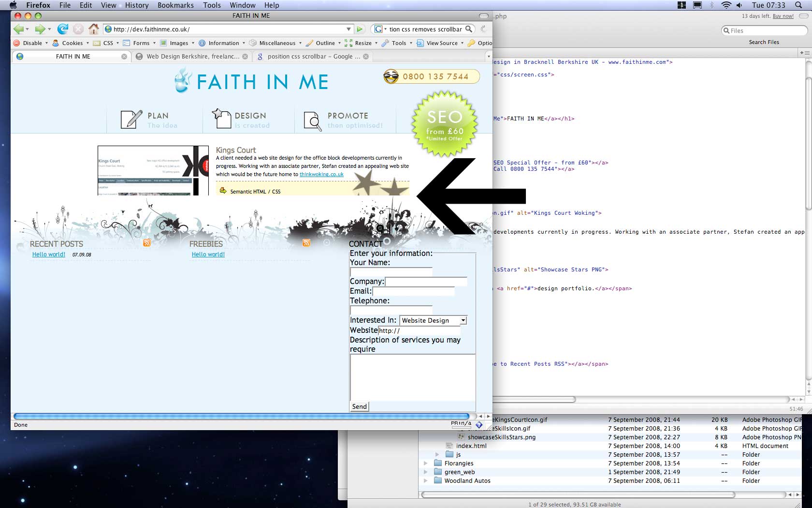812x508 pixels.
Task: Open the Recent Posts RSS feed icon
Action: pyautogui.click(x=147, y=243)
